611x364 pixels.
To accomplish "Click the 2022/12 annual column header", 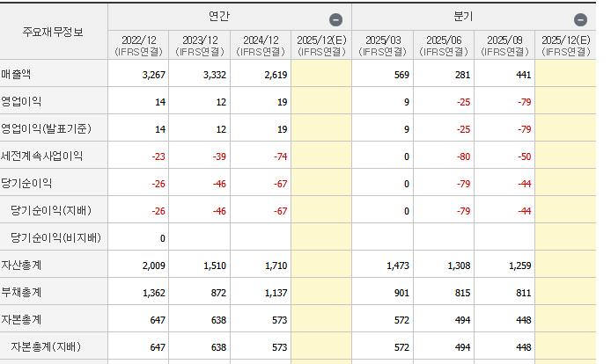I will click(x=139, y=46).
